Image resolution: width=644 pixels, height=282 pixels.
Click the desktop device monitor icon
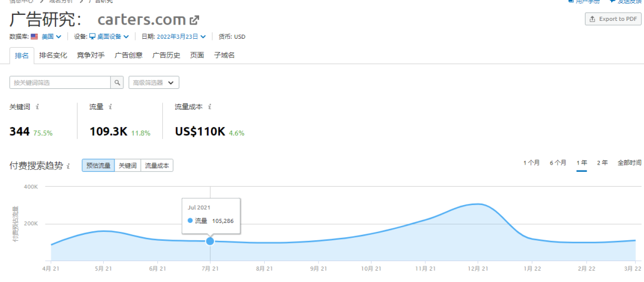92,36
